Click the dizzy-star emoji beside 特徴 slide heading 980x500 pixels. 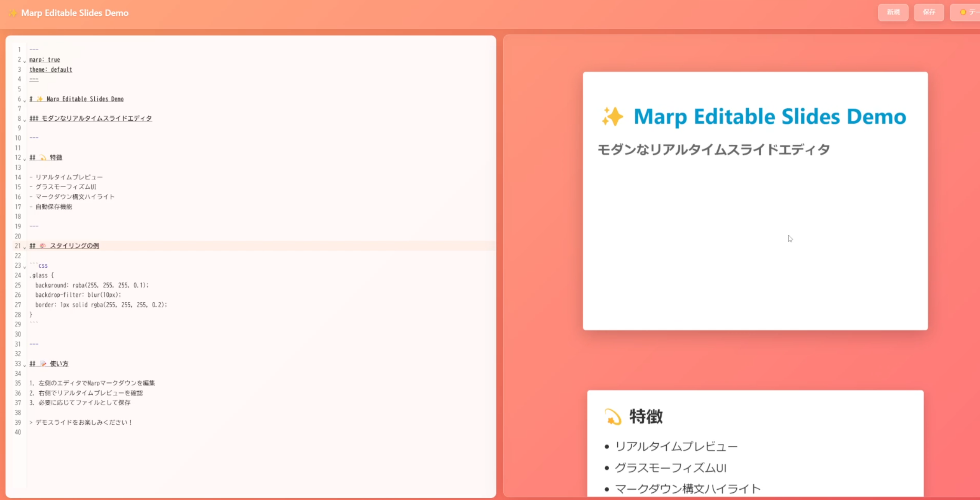(612, 417)
